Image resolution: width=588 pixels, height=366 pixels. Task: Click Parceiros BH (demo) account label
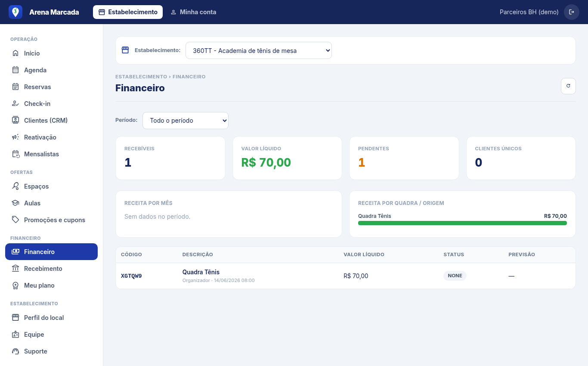click(x=529, y=12)
